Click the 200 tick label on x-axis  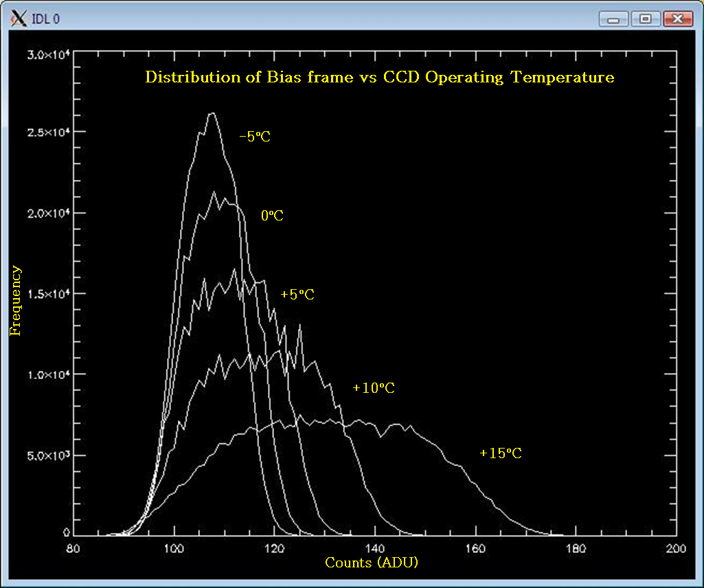point(676,548)
